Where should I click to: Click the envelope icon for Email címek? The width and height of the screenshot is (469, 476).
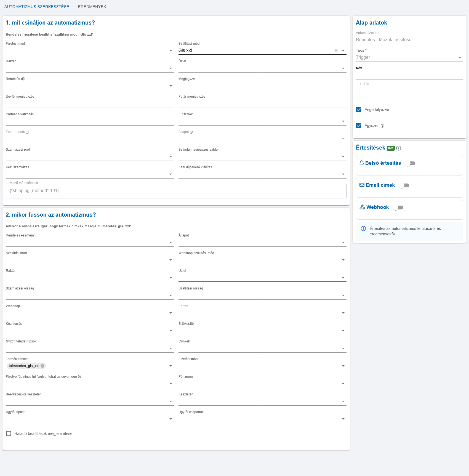pyautogui.click(x=362, y=185)
